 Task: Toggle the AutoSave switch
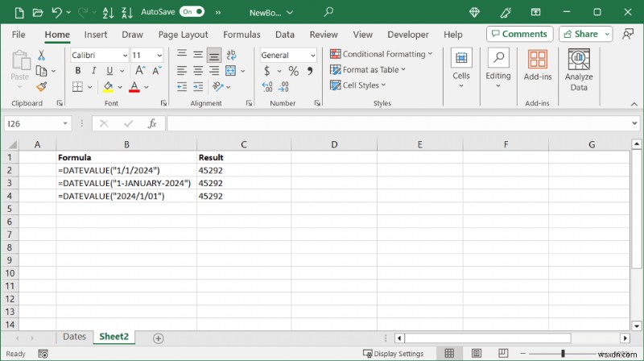coord(192,12)
